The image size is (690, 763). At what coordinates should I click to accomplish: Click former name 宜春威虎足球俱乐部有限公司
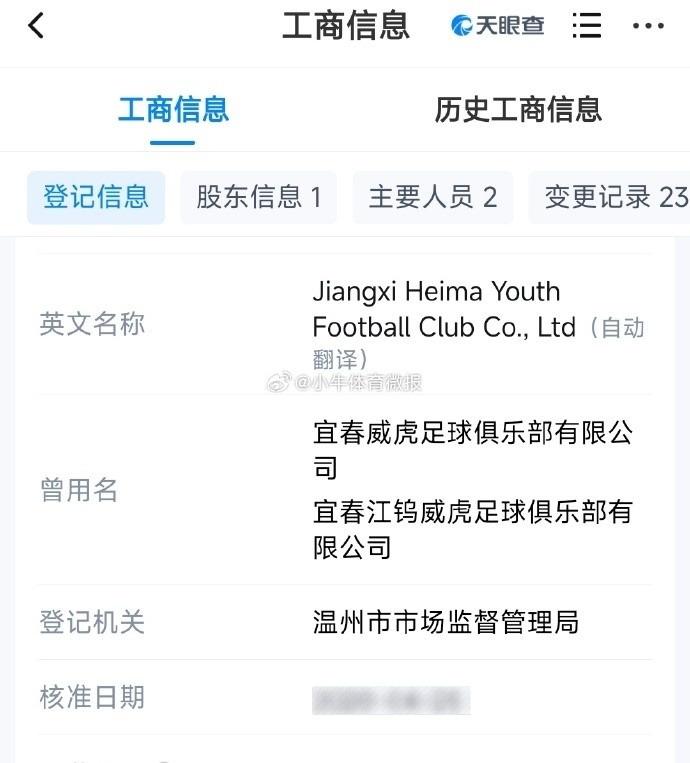click(472, 449)
